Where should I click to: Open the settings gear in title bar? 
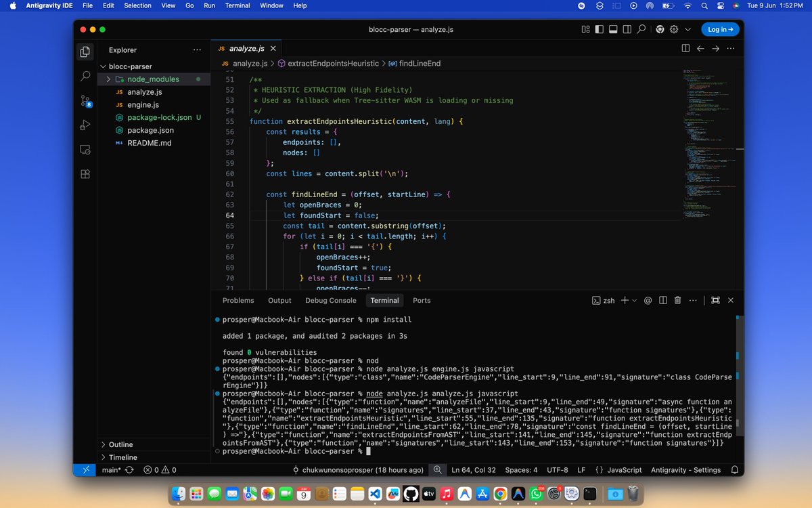pos(674,29)
